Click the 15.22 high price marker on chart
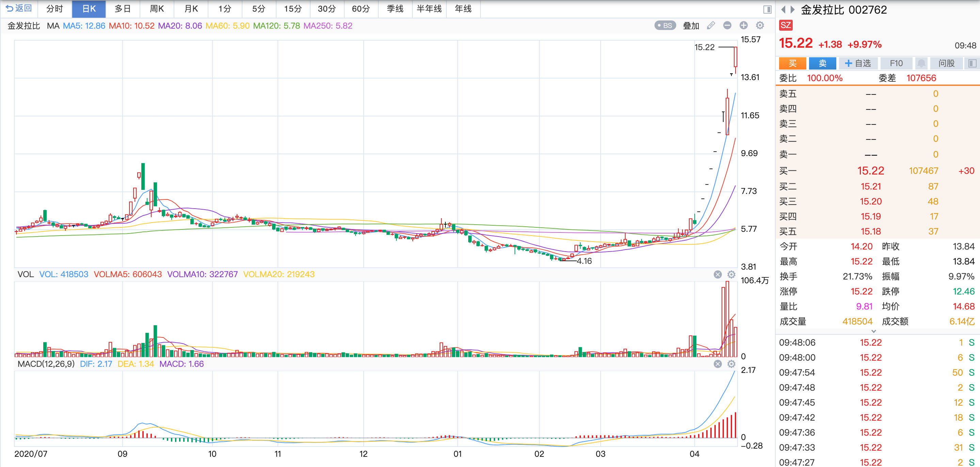 click(x=705, y=47)
